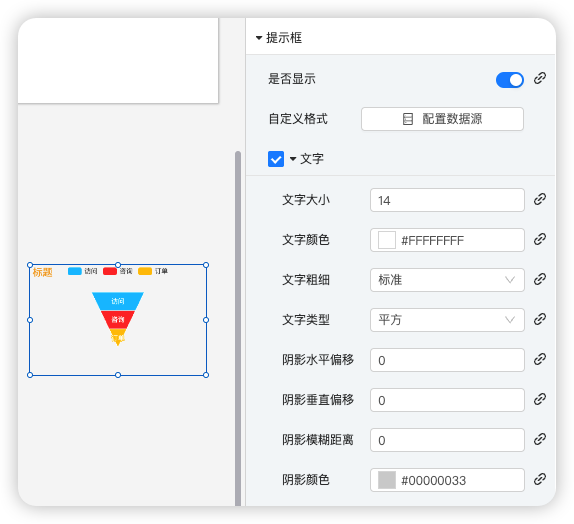Uncheck the 文字 section checkbox
The image size is (574, 524).
(x=276, y=159)
